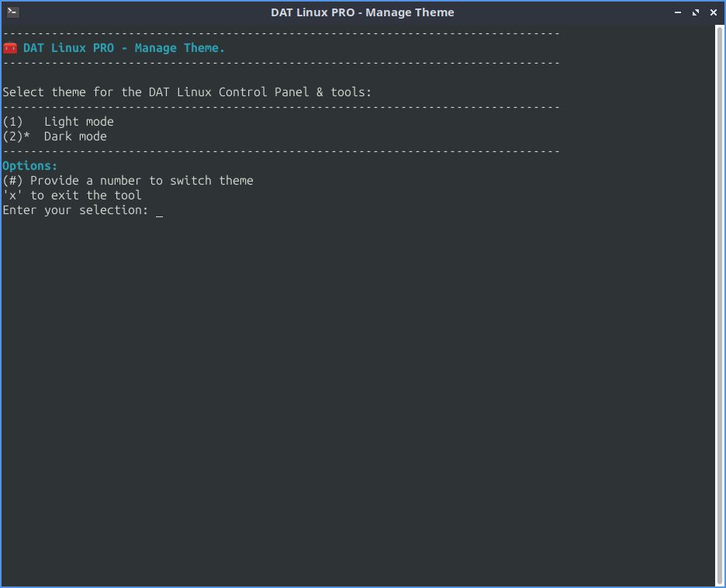Screen dimensions: 726x588
Task: Click the topmost dashed separator line
Action: [x=279, y=33]
